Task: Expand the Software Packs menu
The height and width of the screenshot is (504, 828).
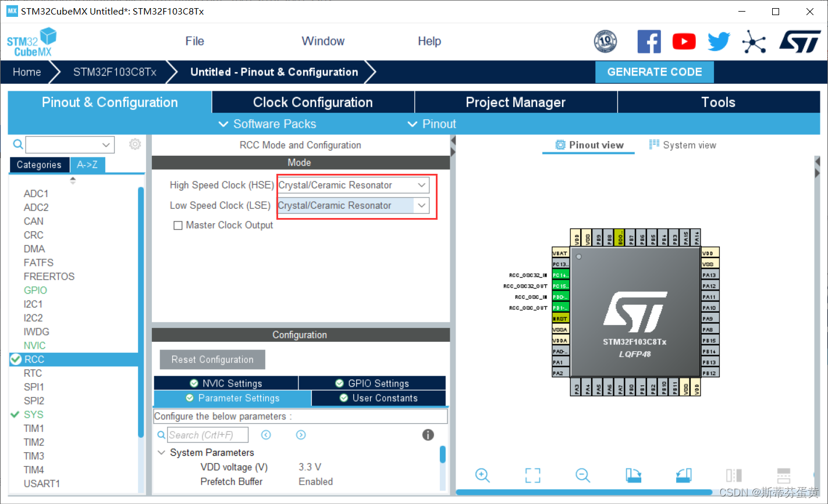Action: point(267,124)
